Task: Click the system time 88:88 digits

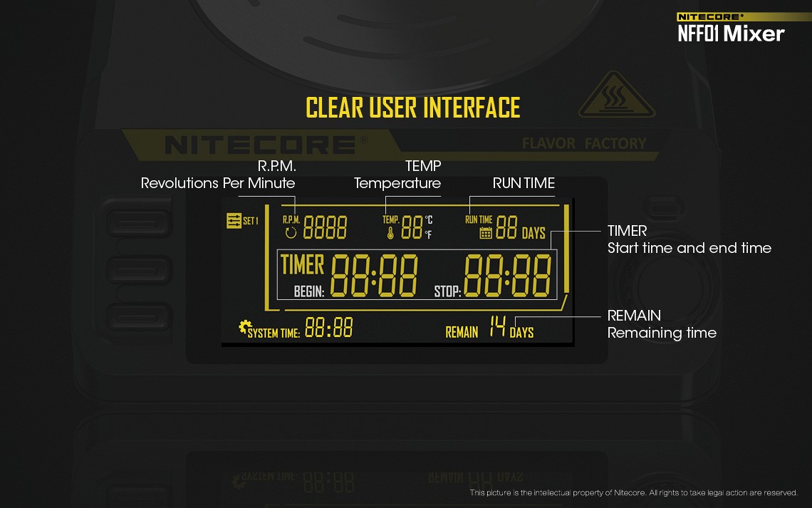Action: (x=329, y=327)
